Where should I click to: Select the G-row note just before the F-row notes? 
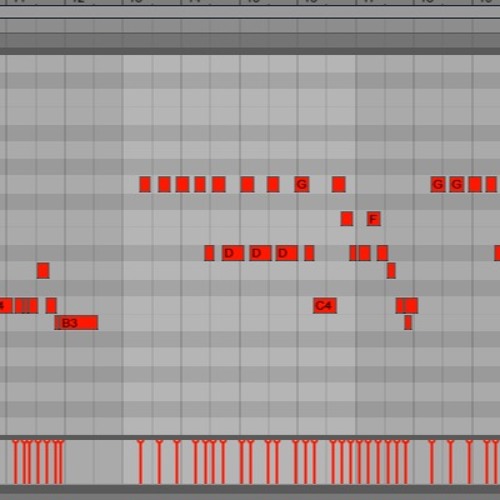point(339,184)
